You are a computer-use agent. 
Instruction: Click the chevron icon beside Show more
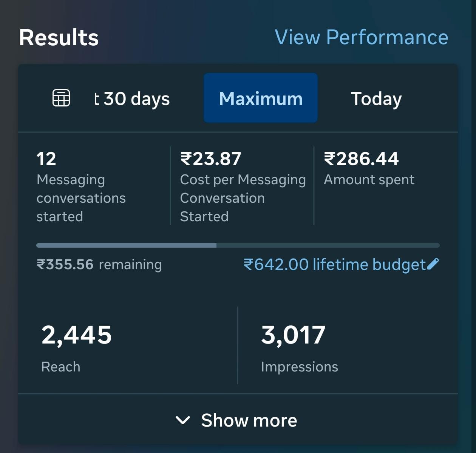[183, 420]
